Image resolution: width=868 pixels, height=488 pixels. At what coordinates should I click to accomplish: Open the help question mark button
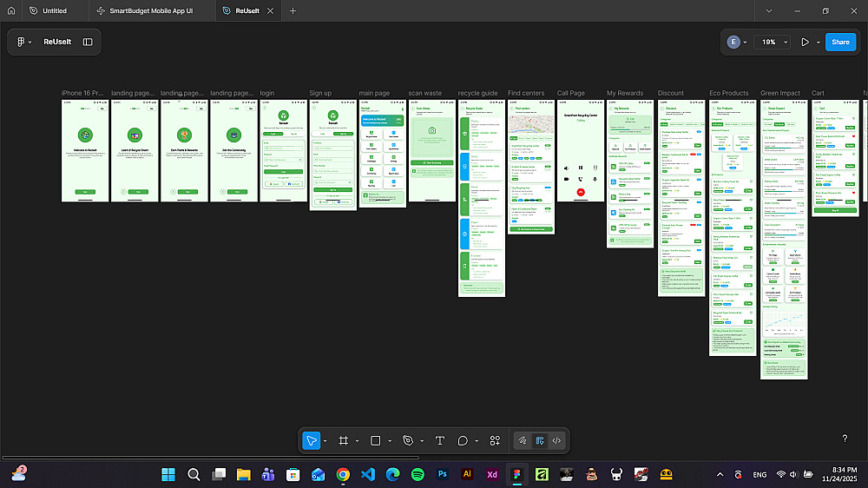tap(845, 439)
